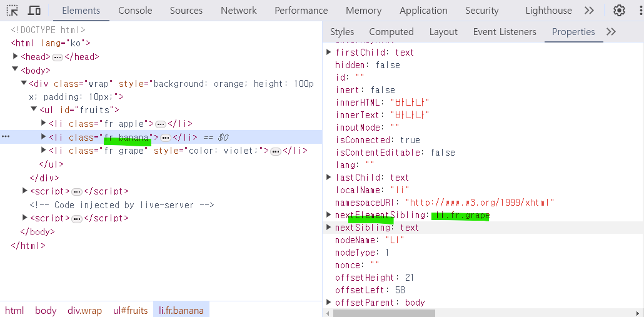
Task: Click ellipsis inside head element
Action: pyautogui.click(x=58, y=57)
